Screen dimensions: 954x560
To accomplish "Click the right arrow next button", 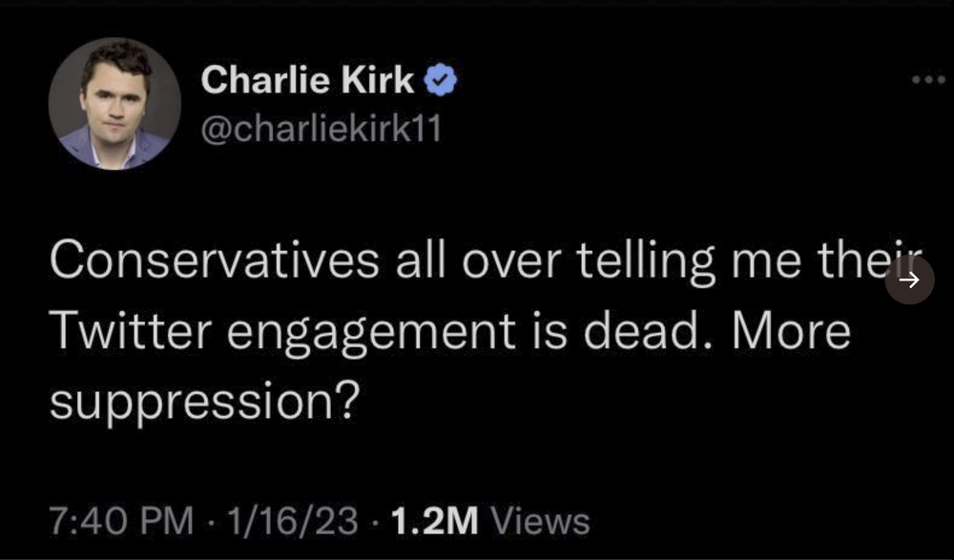I will click(x=910, y=280).
